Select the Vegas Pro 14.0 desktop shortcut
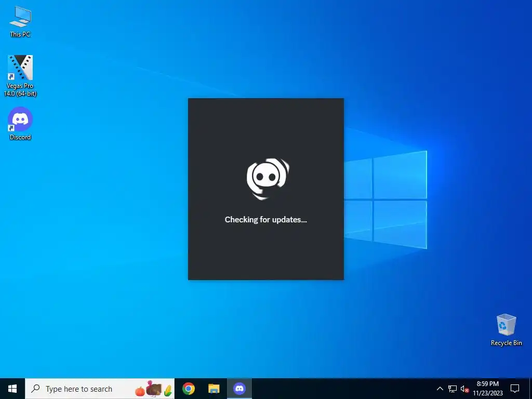Screen dimensions: 532x399 tap(20, 75)
